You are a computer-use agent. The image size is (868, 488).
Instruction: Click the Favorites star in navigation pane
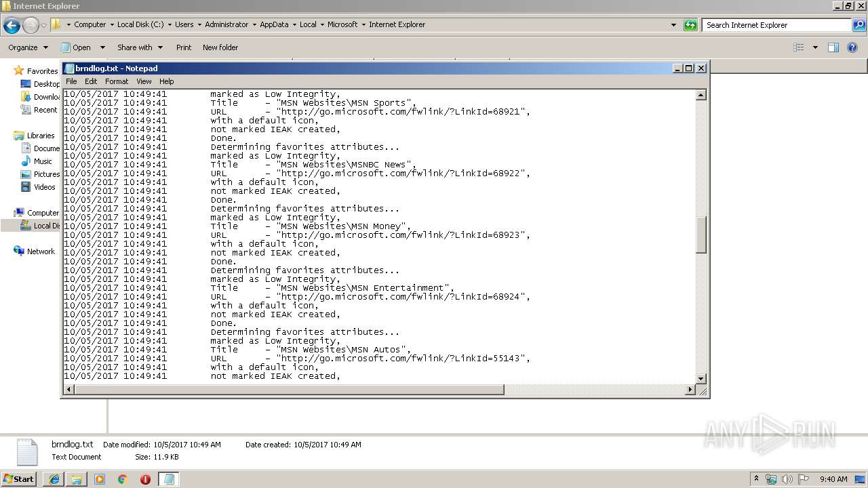[x=19, y=71]
